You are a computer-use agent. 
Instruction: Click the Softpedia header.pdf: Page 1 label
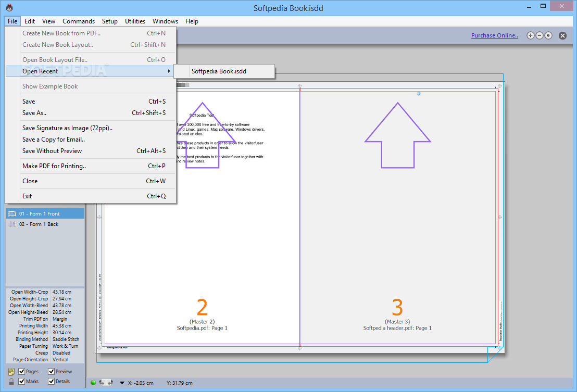pos(397,328)
